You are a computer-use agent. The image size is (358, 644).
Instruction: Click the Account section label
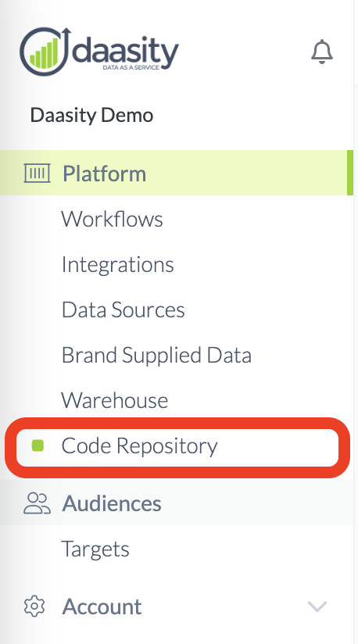point(102,606)
